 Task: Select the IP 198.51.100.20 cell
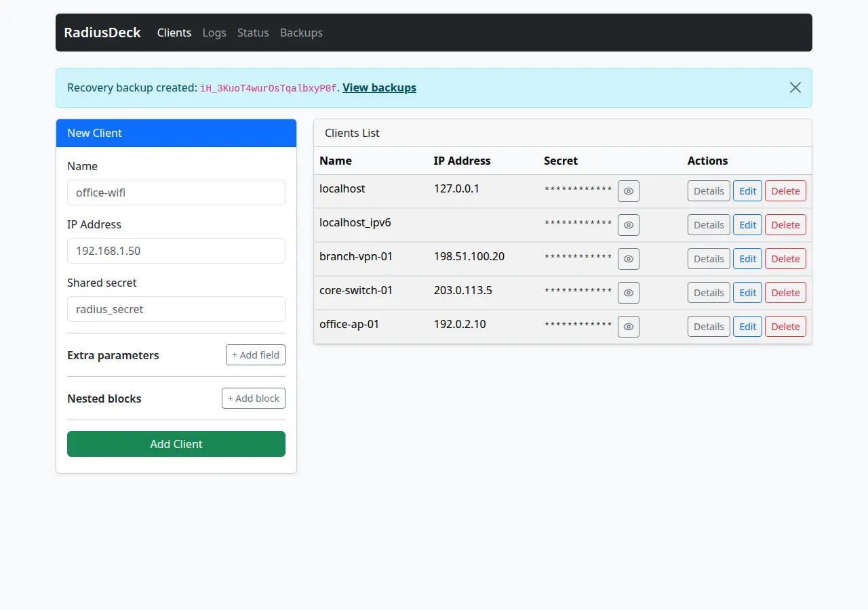coord(484,259)
